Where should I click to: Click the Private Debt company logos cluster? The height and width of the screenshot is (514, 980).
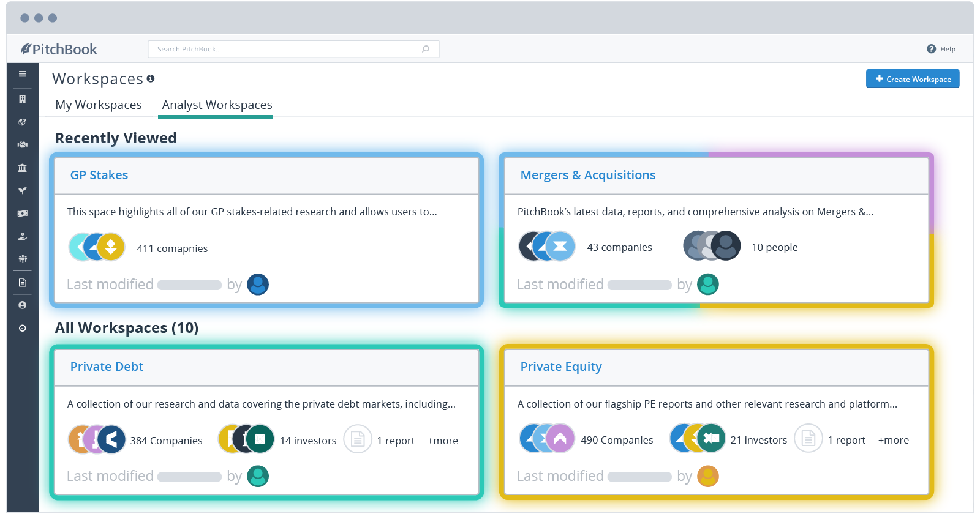pyautogui.click(x=97, y=439)
